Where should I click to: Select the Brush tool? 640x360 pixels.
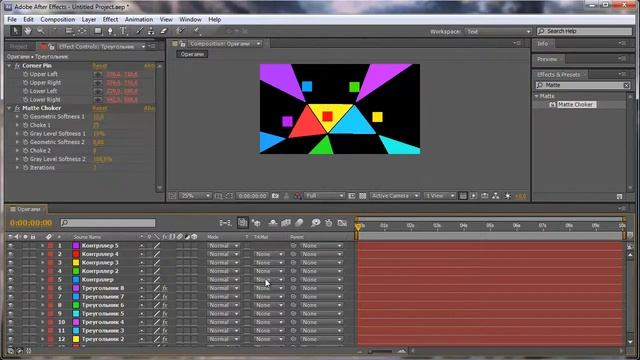click(139, 31)
